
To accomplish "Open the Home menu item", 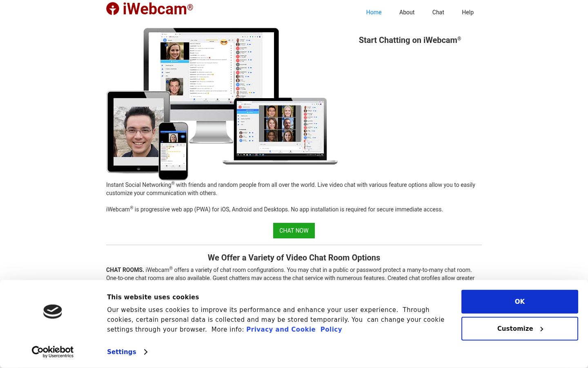I will coord(374,12).
